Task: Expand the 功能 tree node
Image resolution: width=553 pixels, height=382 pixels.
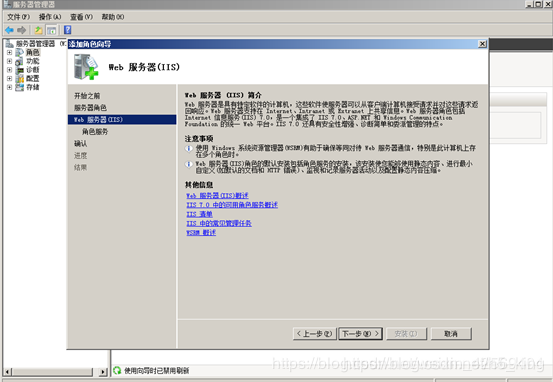Action: [x=10, y=61]
